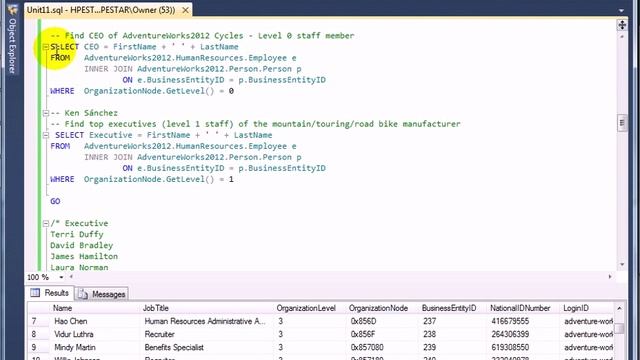Click the '0x856F' OrganizationNode cell
Image resolution: width=640 pixels, height=360 pixels.
[x=382, y=334]
